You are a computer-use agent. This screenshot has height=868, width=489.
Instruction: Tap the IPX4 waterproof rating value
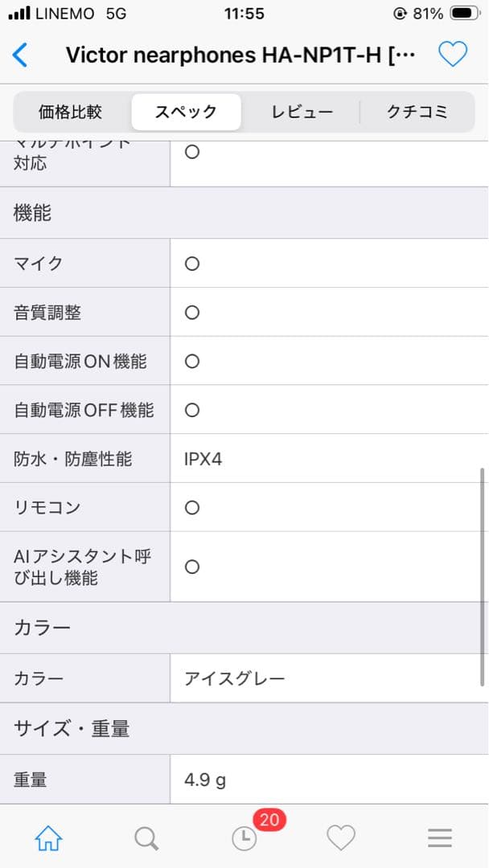pyautogui.click(x=203, y=458)
